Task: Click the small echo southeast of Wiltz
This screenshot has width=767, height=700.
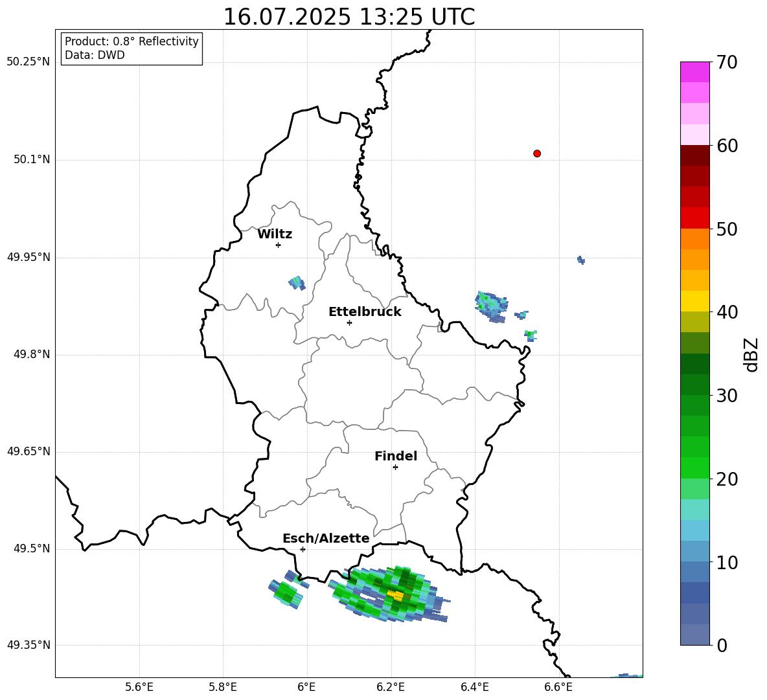Action: [x=297, y=283]
